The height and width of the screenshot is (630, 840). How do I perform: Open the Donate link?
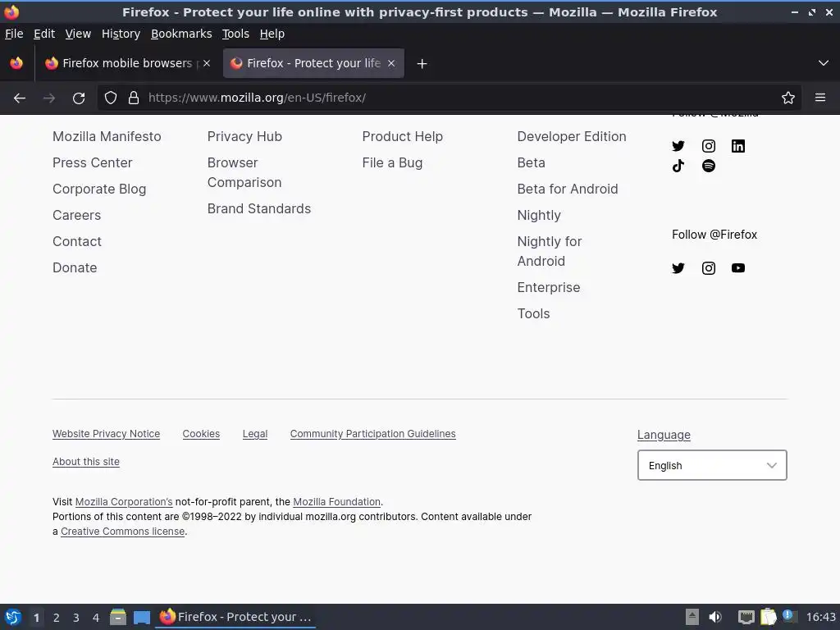pyautogui.click(x=75, y=268)
